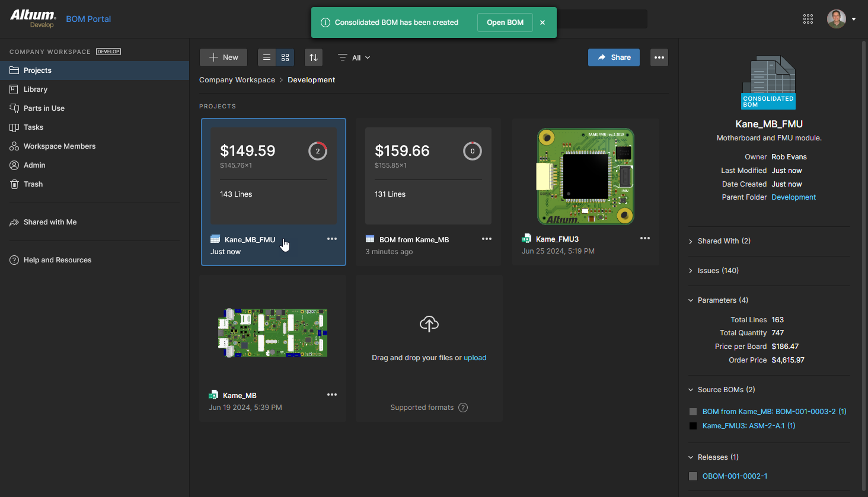Click the Shared with Me arrow icon
The height and width of the screenshot is (497, 868).
[14, 222]
